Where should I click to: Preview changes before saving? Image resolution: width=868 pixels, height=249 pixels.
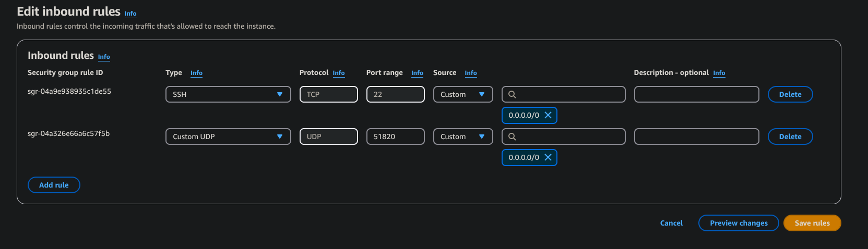738,223
